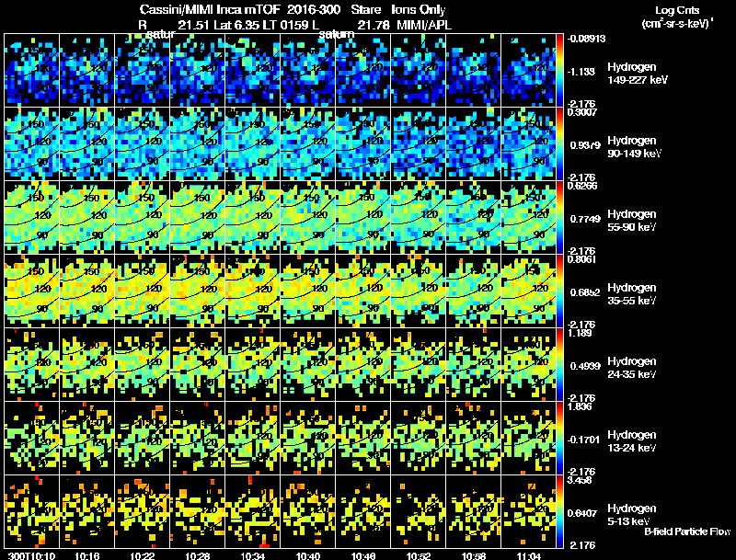Click the Hydrogen 149-227 keV color bar
The image size is (736, 560).
[x=559, y=71]
